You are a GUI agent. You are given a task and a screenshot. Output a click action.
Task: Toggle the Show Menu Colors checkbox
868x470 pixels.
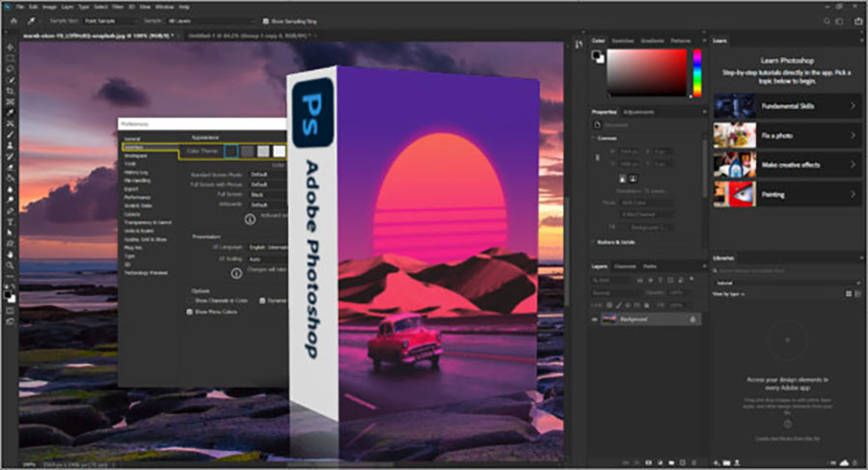[189, 312]
